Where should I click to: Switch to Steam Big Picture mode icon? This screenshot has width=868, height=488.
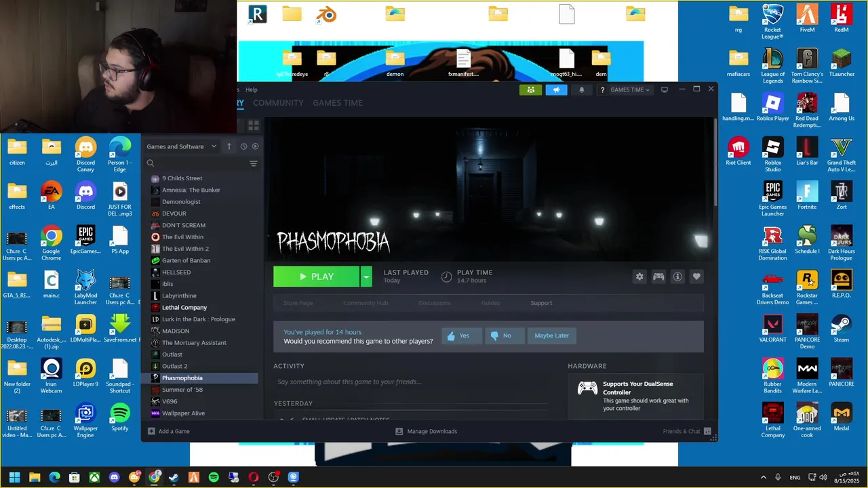point(665,89)
